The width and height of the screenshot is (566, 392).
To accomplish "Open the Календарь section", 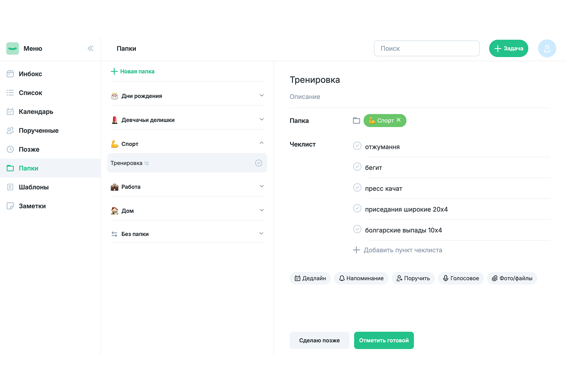I will click(x=36, y=111).
